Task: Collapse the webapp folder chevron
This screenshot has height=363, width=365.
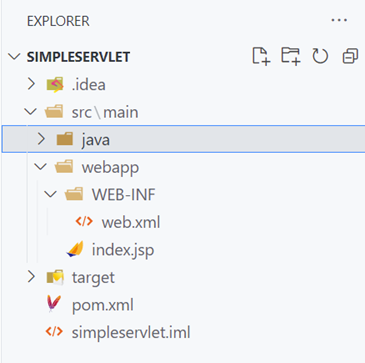Action: pyautogui.click(x=41, y=167)
